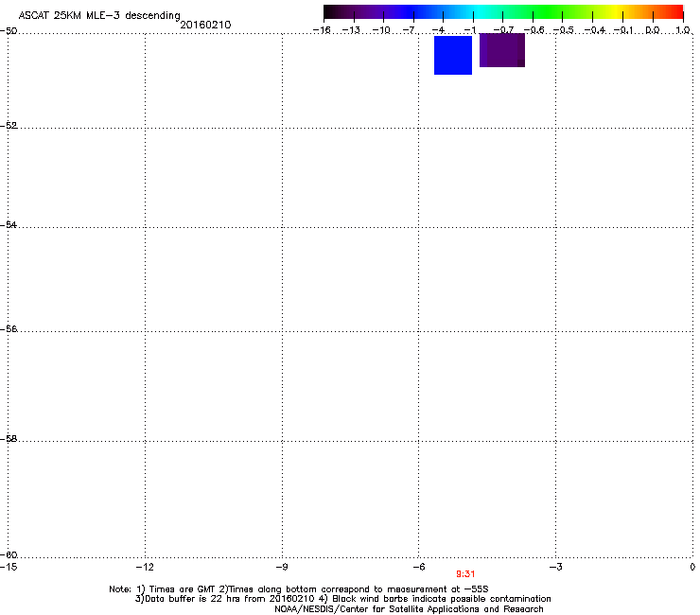Click the -4 label on color scale
The image size is (700, 615).
438,30
